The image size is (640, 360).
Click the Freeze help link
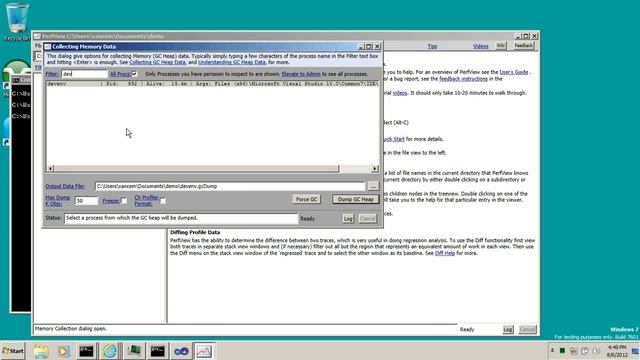[111, 201]
